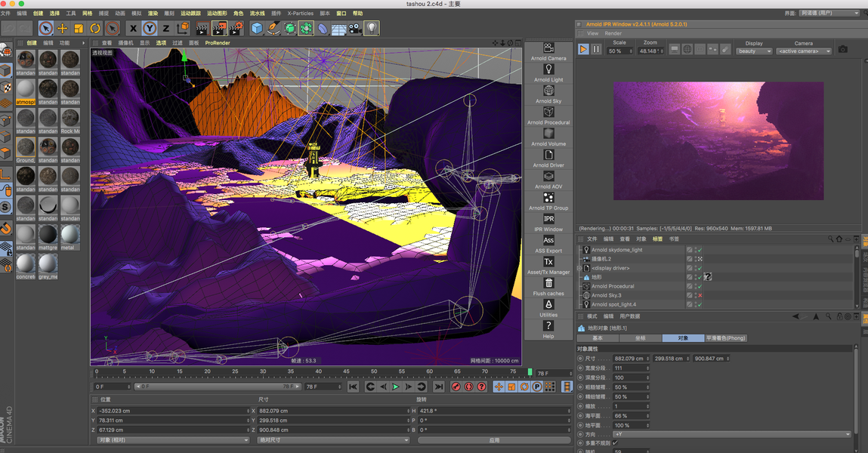
Task: Open Render menu in Arnold IPR window
Action: 613,33
